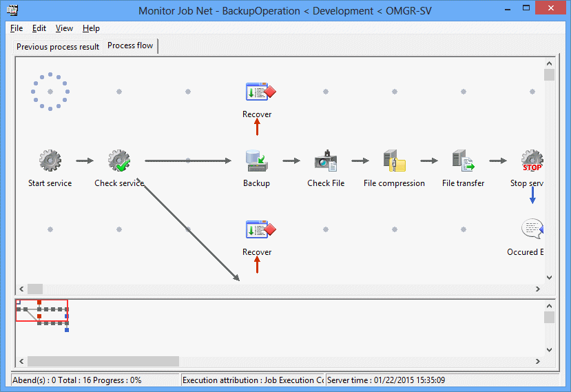571x392 pixels.
Task: Click flow canvas horizontal scrollbar right arrow
Action: tap(537, 289)
